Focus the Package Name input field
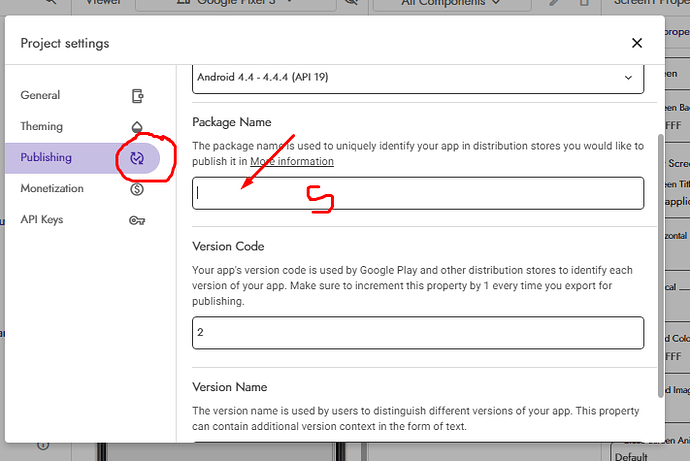 click(418, 193)
